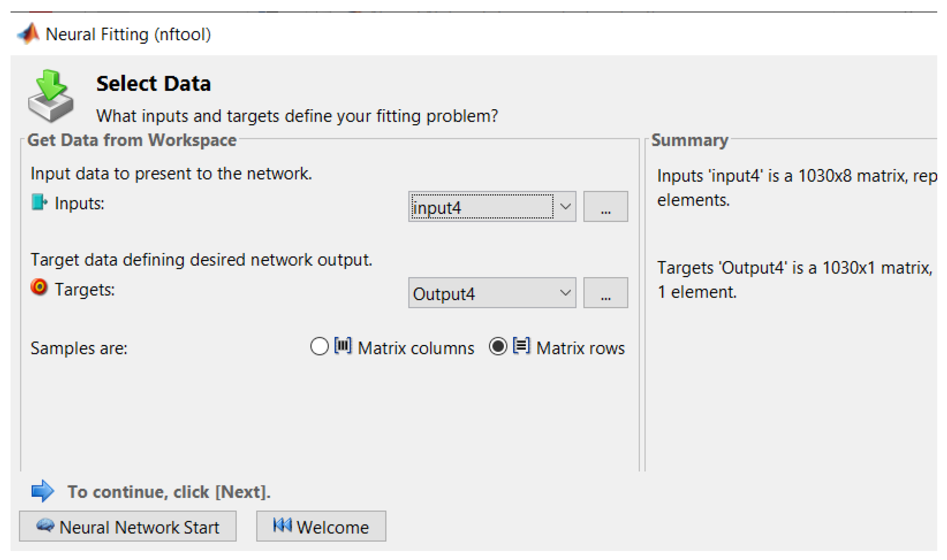Go back with the Welcome button
947x560 pixels.
pyautogui.click(x=321, y=527)
